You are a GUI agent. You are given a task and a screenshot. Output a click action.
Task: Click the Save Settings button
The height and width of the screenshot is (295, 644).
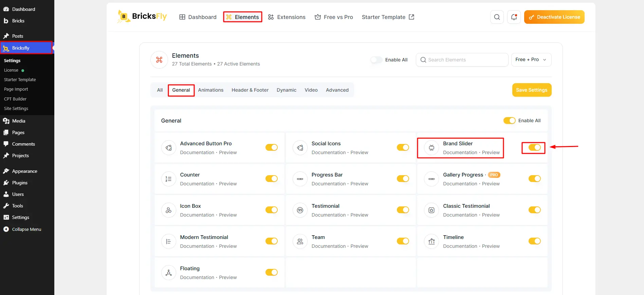pos(532,90)
